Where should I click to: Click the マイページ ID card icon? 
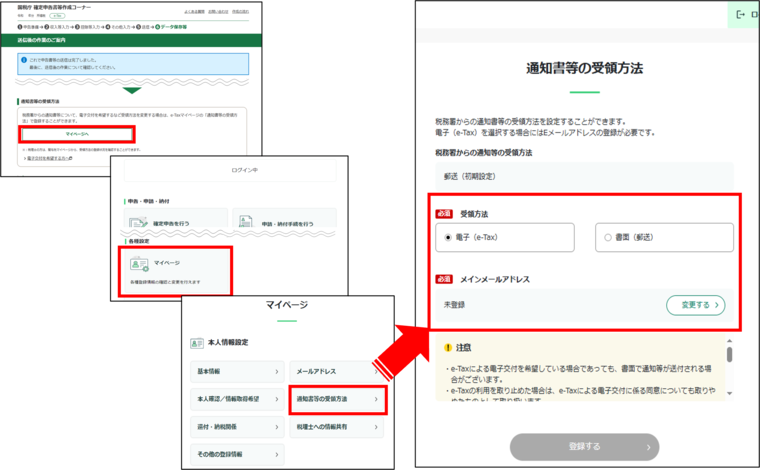pos(139,264)
